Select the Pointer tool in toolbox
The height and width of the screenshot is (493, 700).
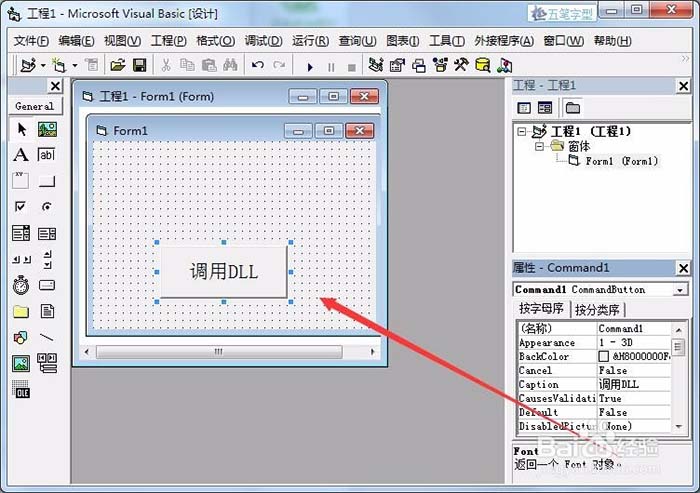[21, 130]
